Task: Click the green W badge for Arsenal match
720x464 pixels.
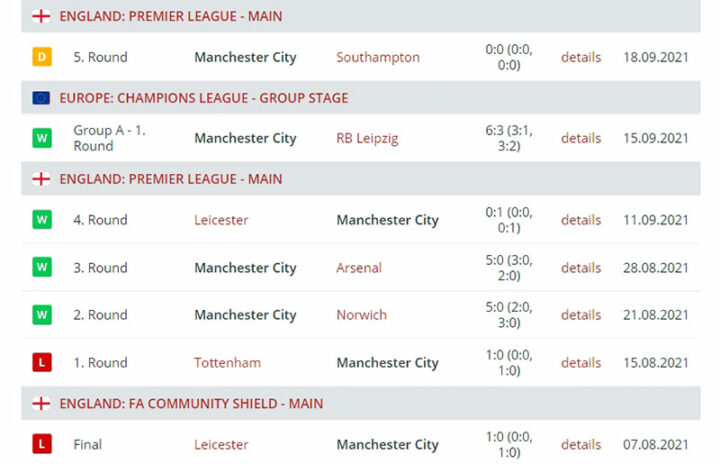Action: pos(41,267)
